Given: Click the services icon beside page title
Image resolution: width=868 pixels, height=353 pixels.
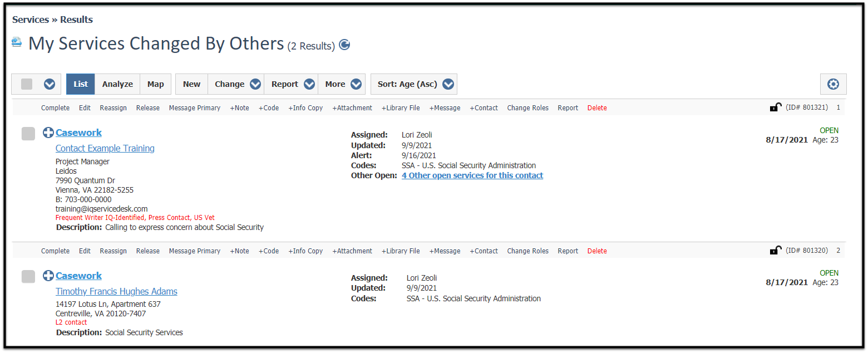Looking at the screenshot, I should (17, 42).
